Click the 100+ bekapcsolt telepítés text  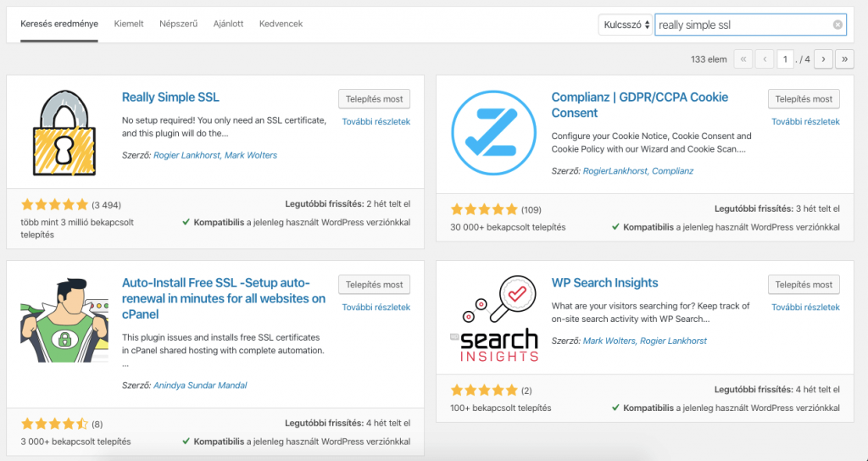500,408
